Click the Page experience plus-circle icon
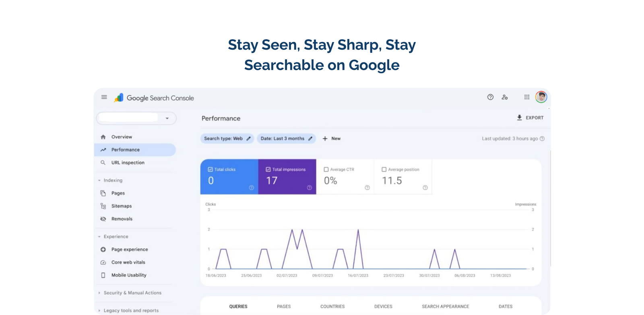 pyautogui.click(x=103, y=250)
